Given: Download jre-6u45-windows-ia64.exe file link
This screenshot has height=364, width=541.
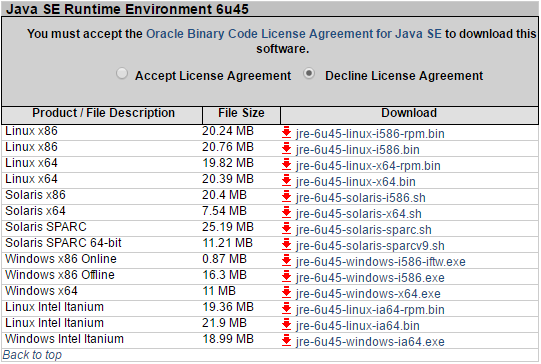Looking at the screenshot, I should (370, 342).
